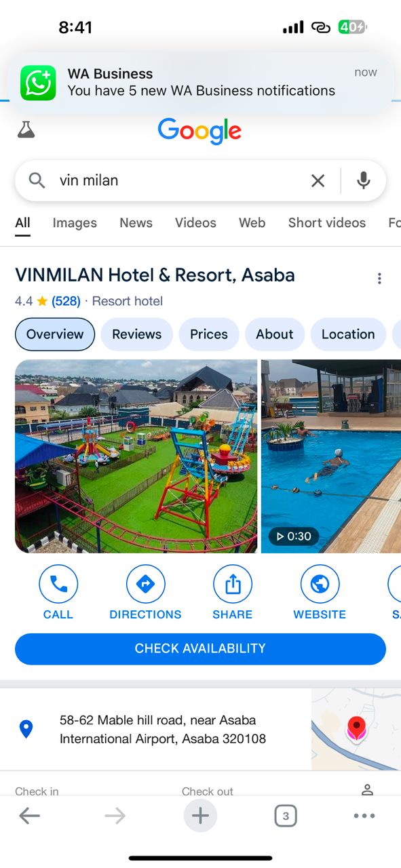This screenshot has height=868, width=401.
Task: Open the map thumbnail with red pin
Action: pos(356,730)
